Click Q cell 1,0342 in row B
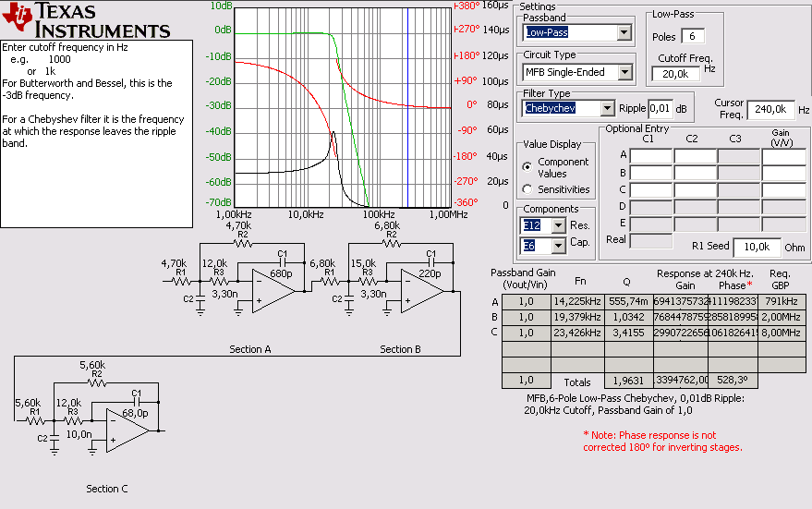 coord(629,317)
